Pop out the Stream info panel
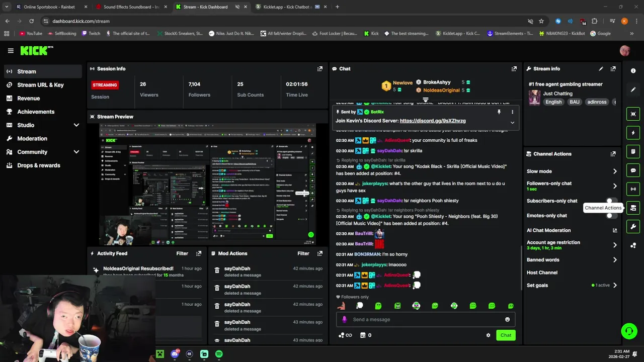This screenshot has height=362, width=644. click(613, 69)
